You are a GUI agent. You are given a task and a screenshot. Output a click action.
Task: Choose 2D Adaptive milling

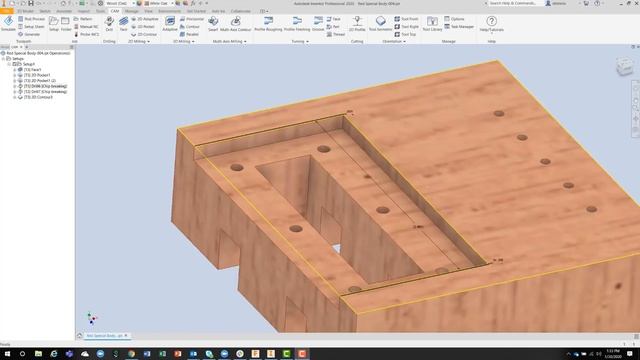click(145, 19)
